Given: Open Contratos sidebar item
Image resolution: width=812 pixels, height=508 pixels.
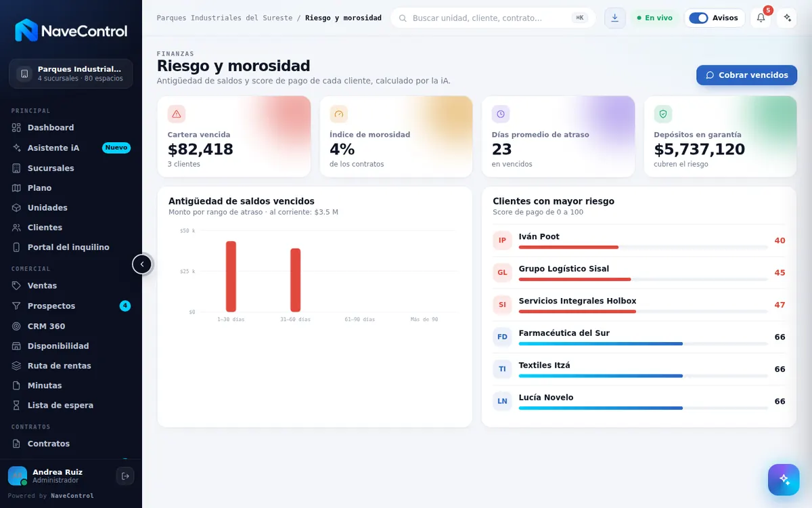Looking at the screenshot, I should click(71, 444).
